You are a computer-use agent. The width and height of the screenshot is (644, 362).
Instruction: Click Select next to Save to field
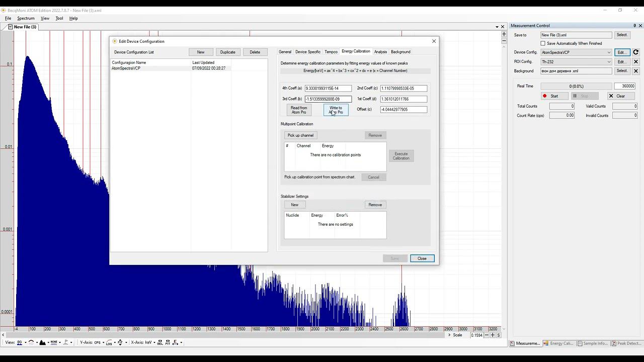coord(622,35)
